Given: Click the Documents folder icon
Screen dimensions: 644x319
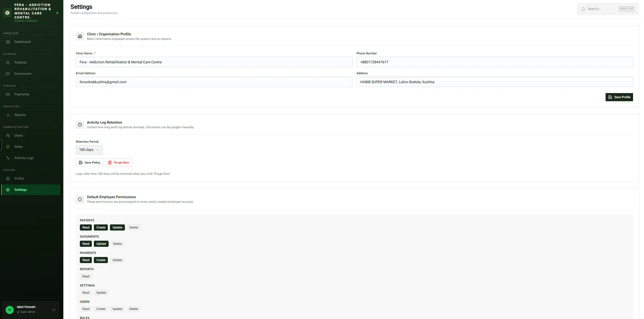Looking at the screenshot, I should tap(8, 74).
